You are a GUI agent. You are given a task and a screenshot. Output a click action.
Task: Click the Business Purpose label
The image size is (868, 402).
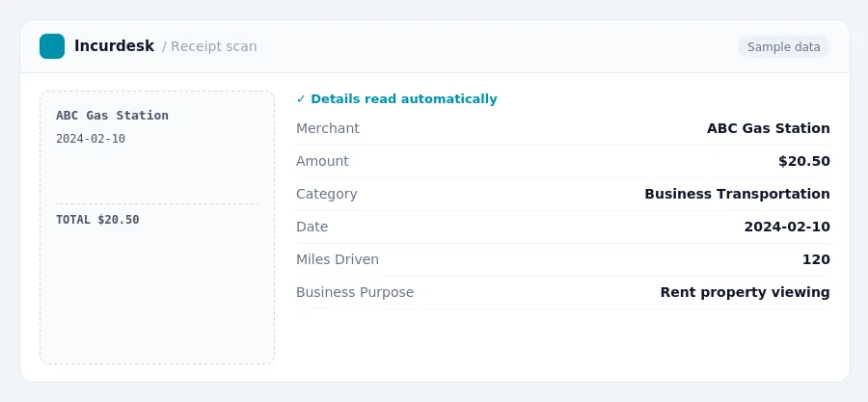coord(355,292)
